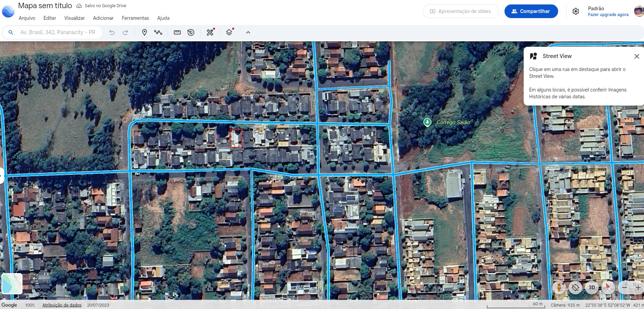Screen dimensions: 644x309
Task: Click the add placemark pin tool
Action: (145, 32)
